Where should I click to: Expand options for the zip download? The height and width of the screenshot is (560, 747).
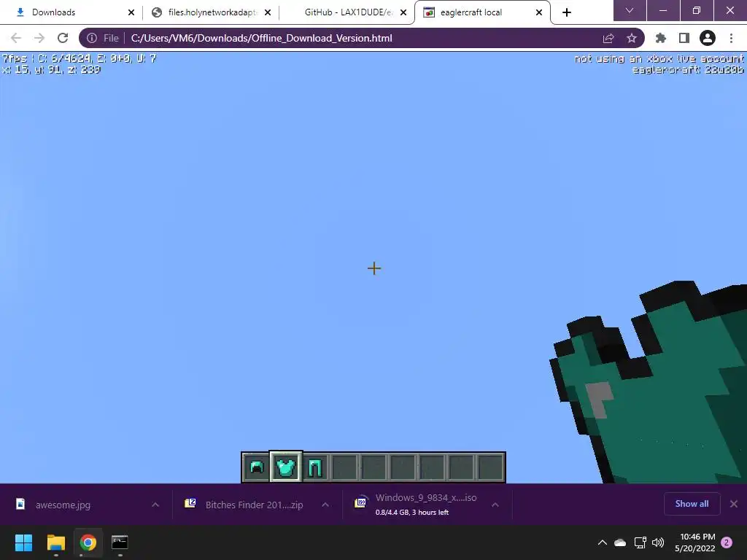(325, 505)
